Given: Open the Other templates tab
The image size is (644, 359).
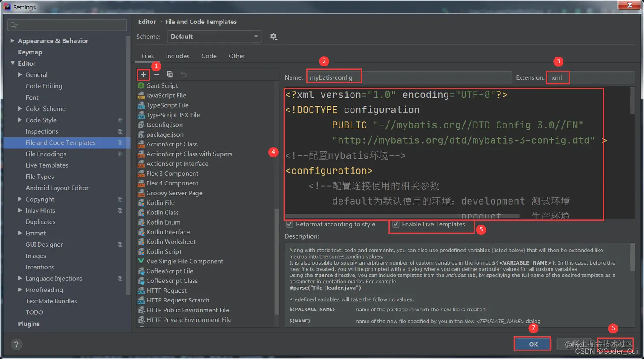Looking at the screenshot, I should tap(236, 56).
